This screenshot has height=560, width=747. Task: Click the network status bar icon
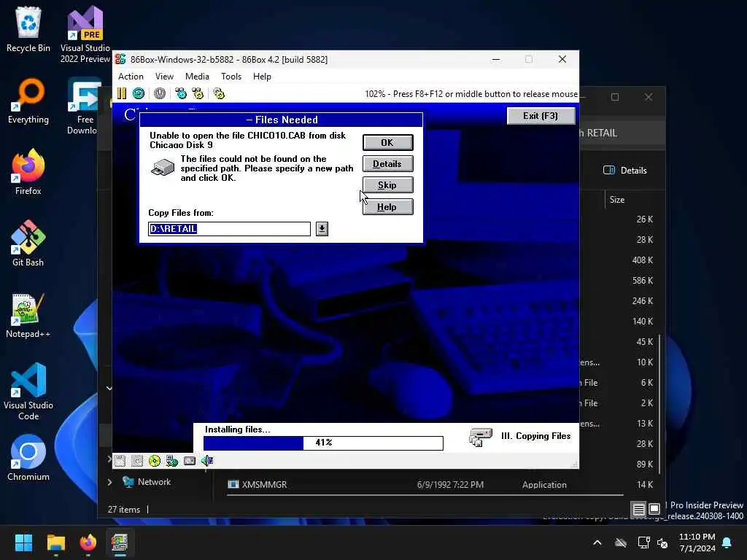click(x=172, y=461)
